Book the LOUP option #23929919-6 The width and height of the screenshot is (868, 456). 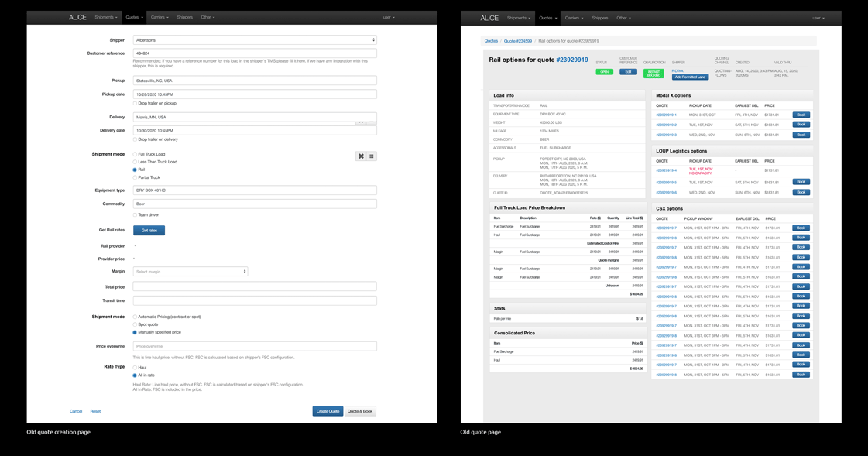pos(801,192)
